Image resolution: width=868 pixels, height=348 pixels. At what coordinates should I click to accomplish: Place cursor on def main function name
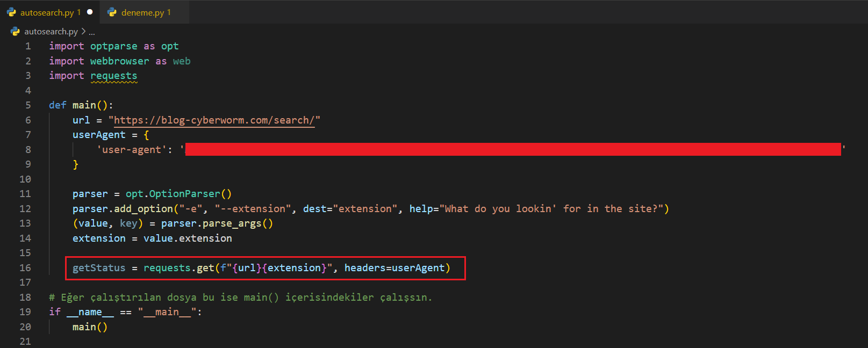pyautogui.click(x=84, y=105)
